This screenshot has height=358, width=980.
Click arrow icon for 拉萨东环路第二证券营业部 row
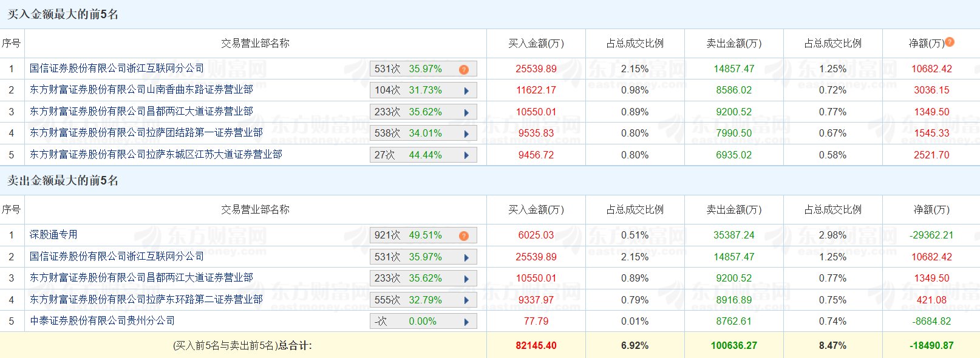(x=466, y=300)
